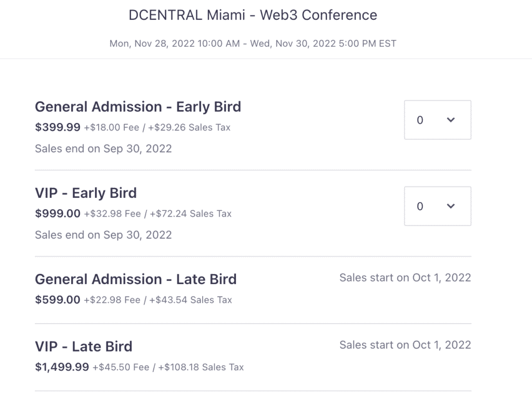Select the VIP - Late Bird ticket heading
The image size is (532, 402).
84,346
